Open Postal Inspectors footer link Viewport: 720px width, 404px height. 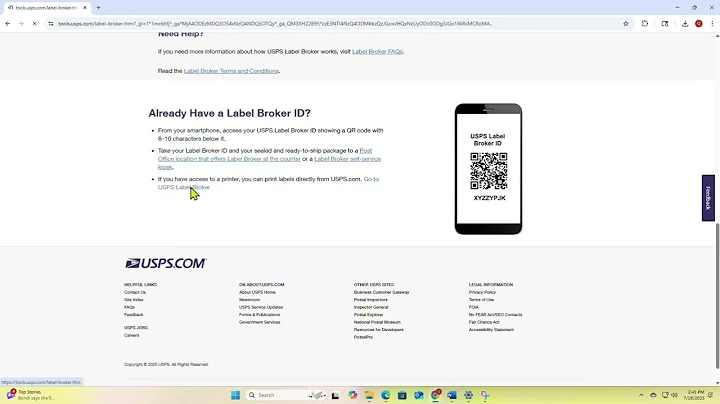[371, 299]
